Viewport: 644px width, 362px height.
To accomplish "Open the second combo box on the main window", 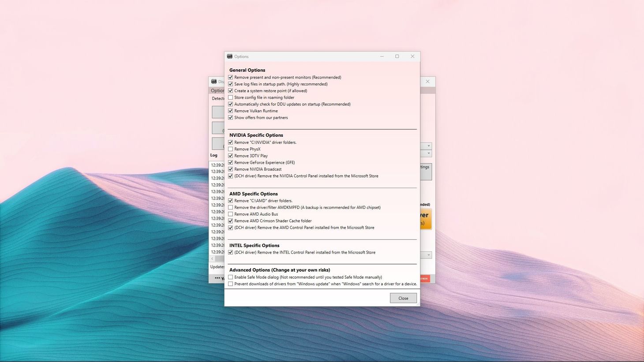I will (427, 153).
